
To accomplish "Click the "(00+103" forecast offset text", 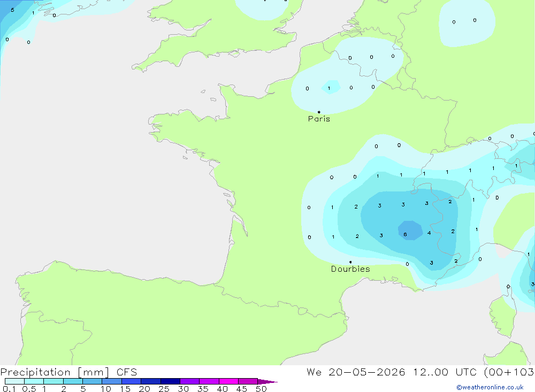I will pos(509,372).
